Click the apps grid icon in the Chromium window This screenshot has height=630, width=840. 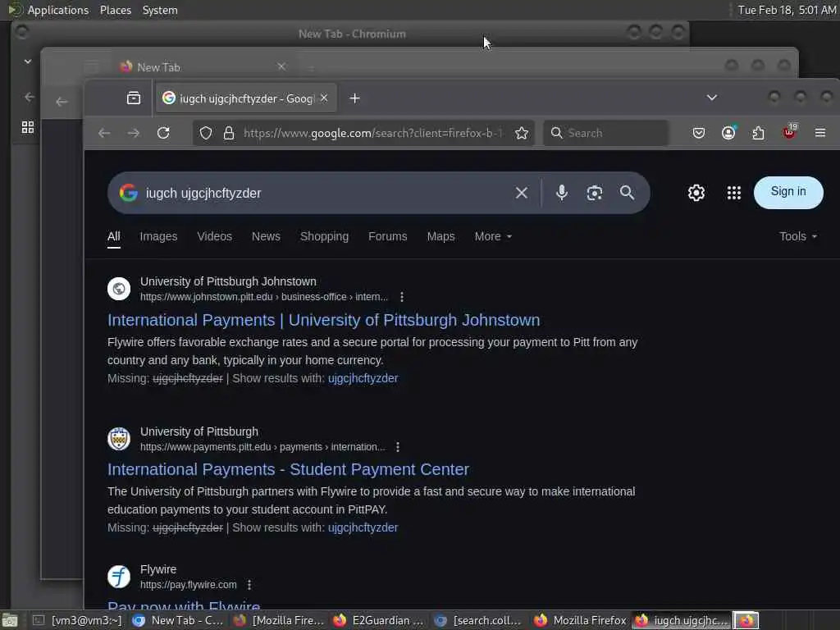(x=28, y=127)
